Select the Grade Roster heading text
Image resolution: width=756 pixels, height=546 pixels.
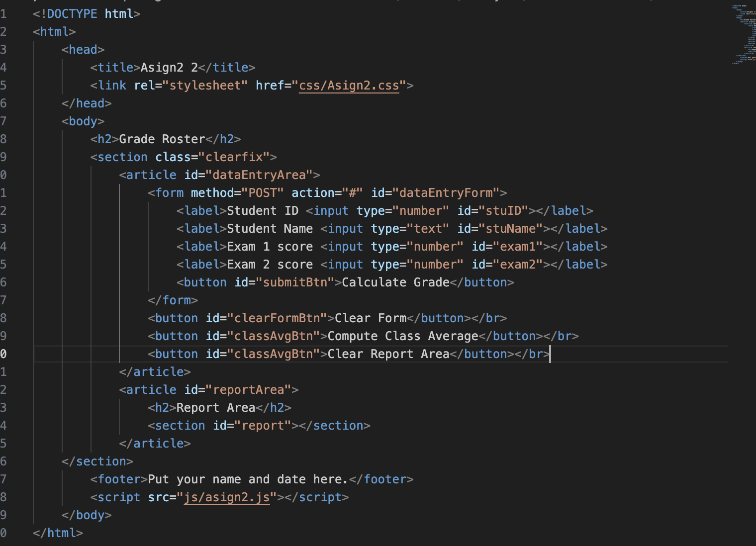(x=162, y=139)
